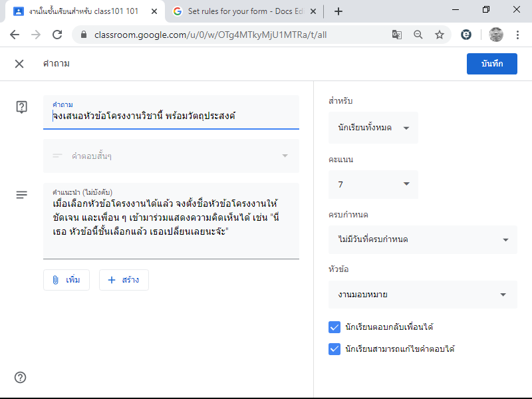Uncheck นักเรียนตอบกลับเพื่อนได้ checkbox
This screenshot has height=399, width=532.
334,327
